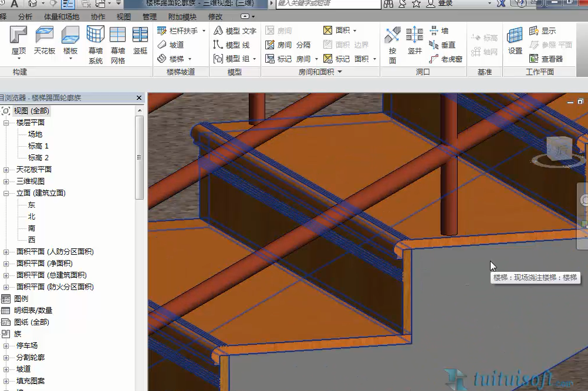
Task: Expand the 房间和面积 panel dropdown
Action: (x=340, y=72)
